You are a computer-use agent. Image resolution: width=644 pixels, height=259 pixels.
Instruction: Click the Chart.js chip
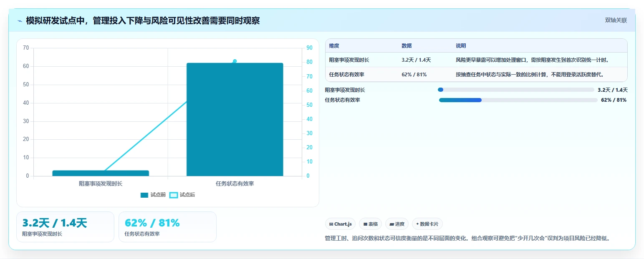(x=340, y=224)
